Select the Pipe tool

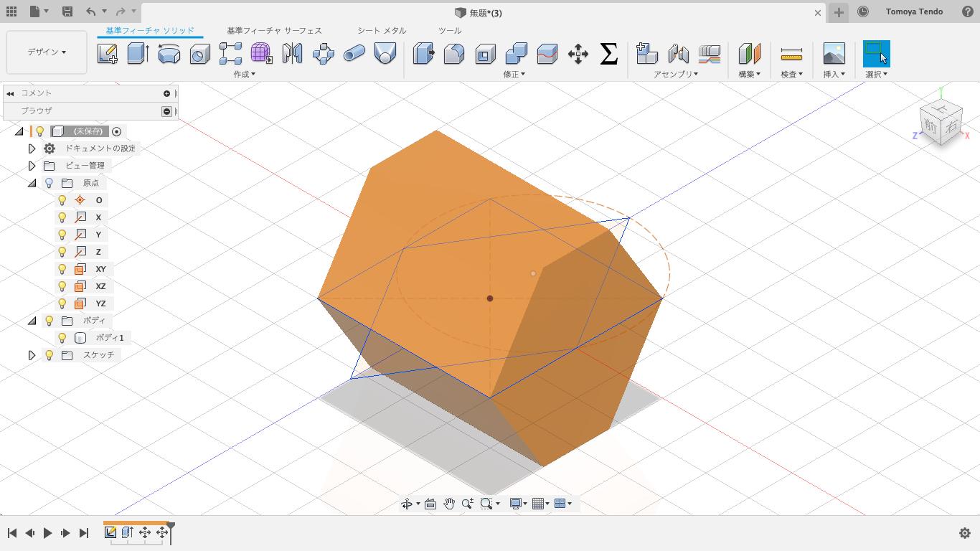coord(354,54)
